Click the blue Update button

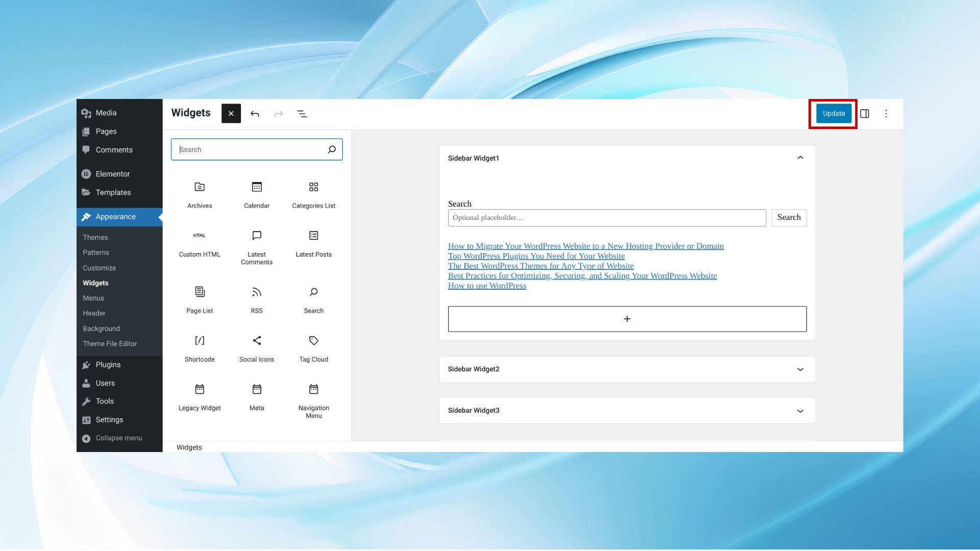[x=834, y=114]
